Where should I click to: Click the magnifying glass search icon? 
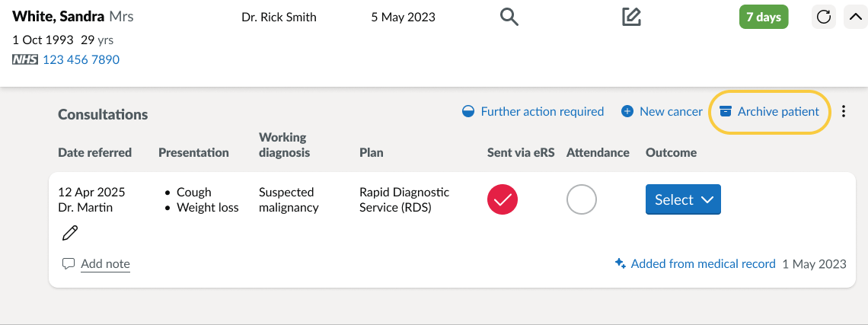[x=509, y=18]
